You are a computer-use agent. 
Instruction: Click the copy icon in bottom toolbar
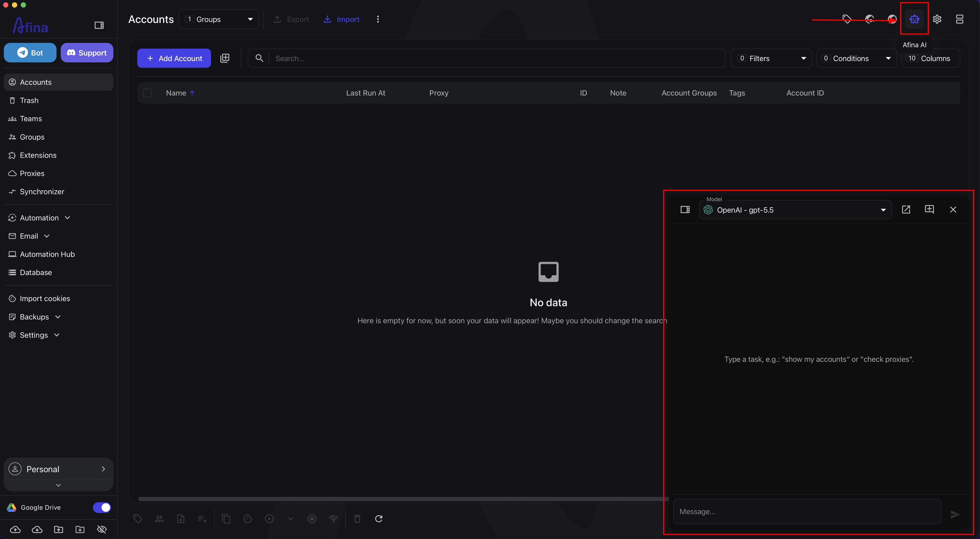(x=226, y=518)
